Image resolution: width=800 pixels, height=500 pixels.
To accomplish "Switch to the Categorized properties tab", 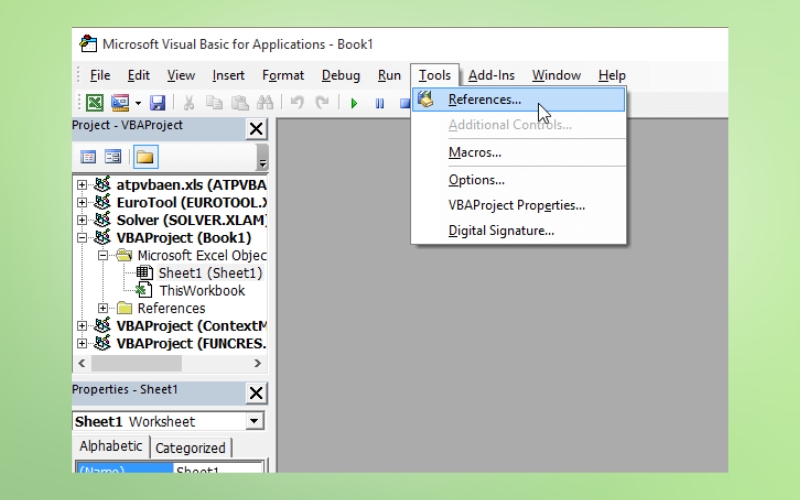I will click(x=190, y=448).
